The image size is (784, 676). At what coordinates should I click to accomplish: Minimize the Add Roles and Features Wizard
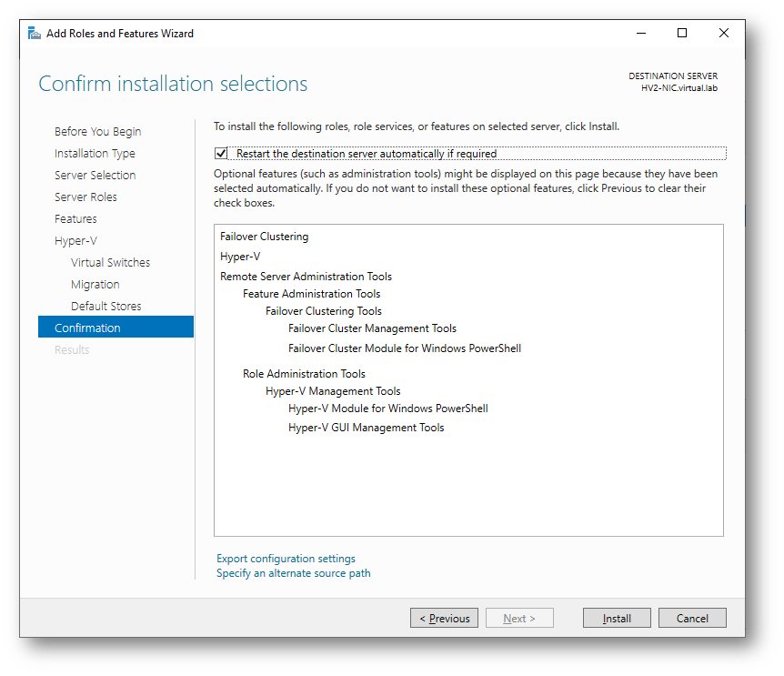pos(641,33)
